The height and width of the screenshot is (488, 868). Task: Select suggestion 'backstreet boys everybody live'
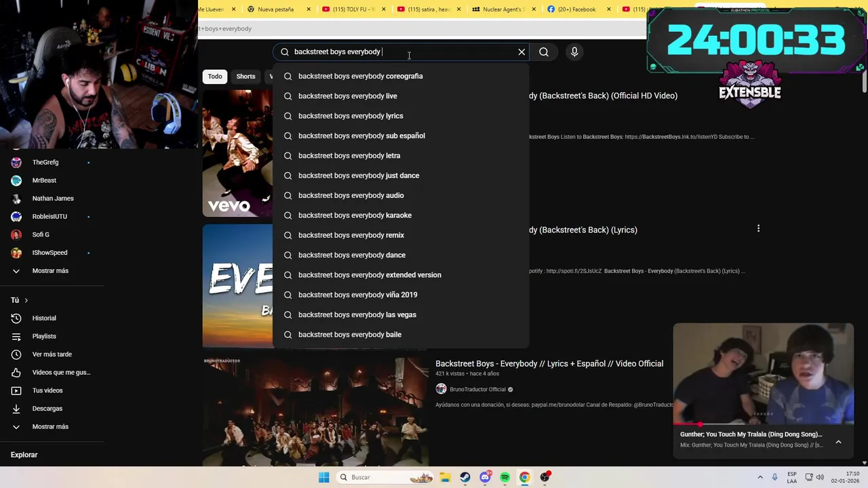[401, 96]
